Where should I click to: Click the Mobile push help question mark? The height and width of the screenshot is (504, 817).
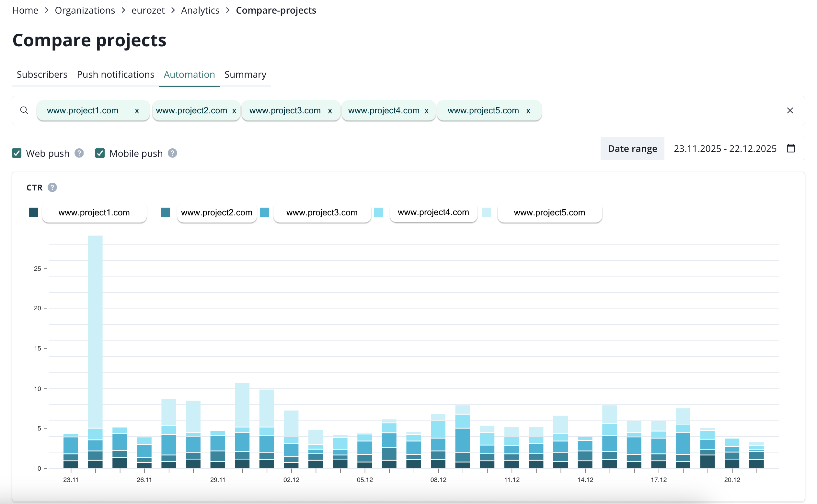click(x=172, y=153)
